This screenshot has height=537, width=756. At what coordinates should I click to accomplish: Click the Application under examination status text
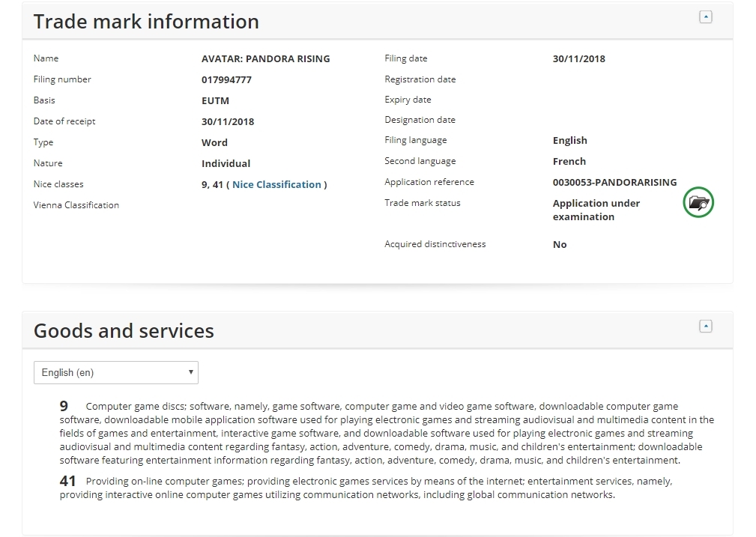coord(596,210)
